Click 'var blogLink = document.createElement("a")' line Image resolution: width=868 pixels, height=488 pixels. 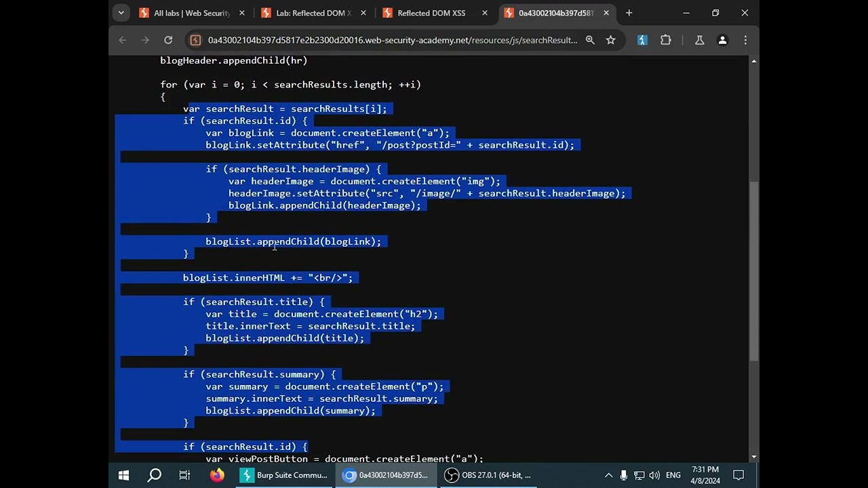pos(328,133)
